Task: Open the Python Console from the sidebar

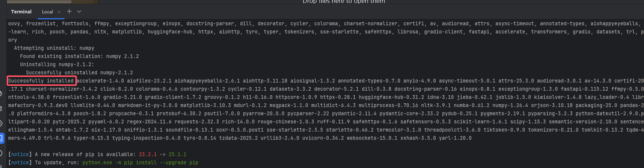Action: pos(1,93)
